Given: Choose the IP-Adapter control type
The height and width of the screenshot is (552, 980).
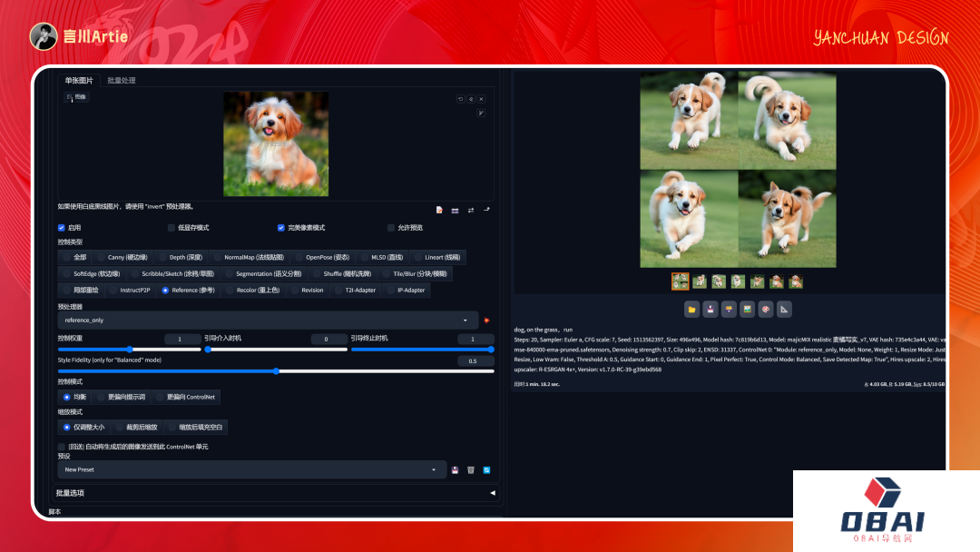Looking at the screenshot, I should click(406, 290).
